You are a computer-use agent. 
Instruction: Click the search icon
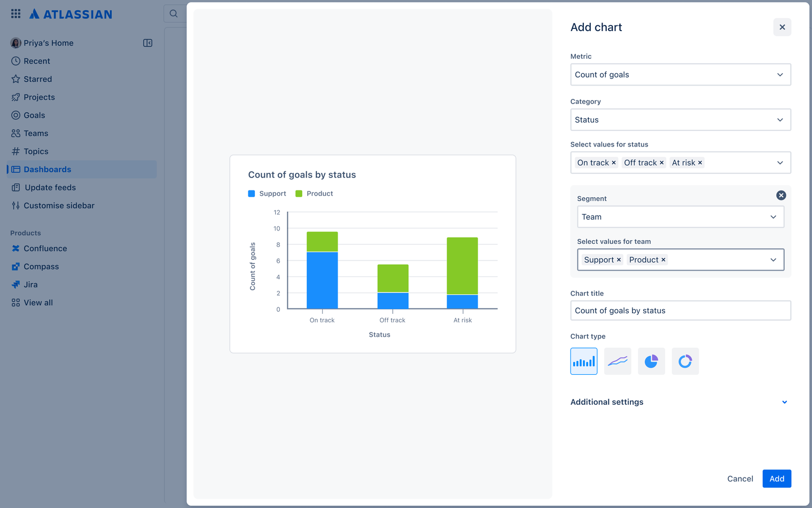[174, 13]
